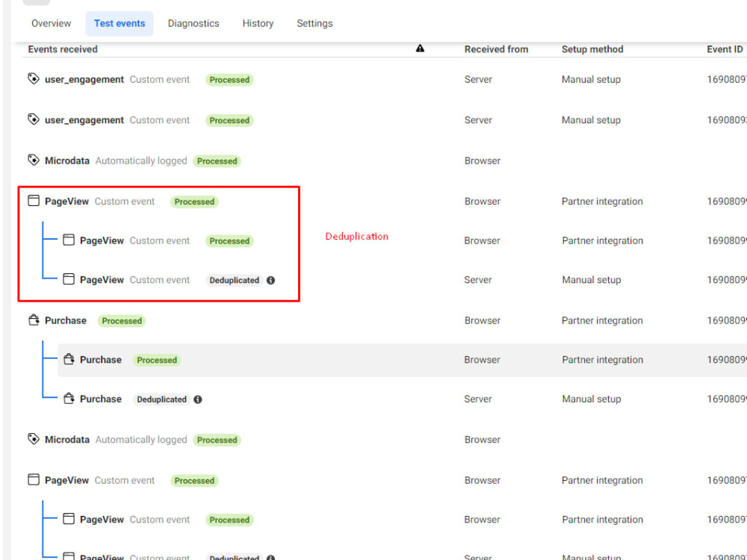Click the info icon beside Purchase's Deduplicated badge
This screenshot has height=560, width=747.
(197, 399)
